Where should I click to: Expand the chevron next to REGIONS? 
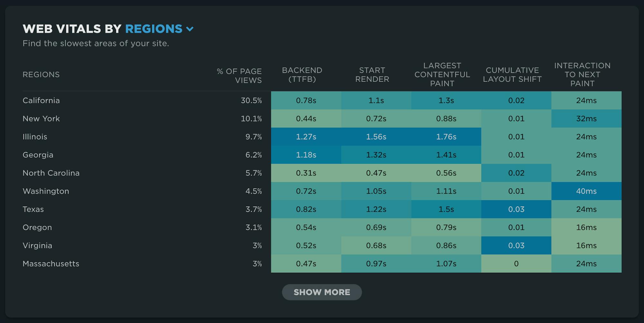pos(190,29)
